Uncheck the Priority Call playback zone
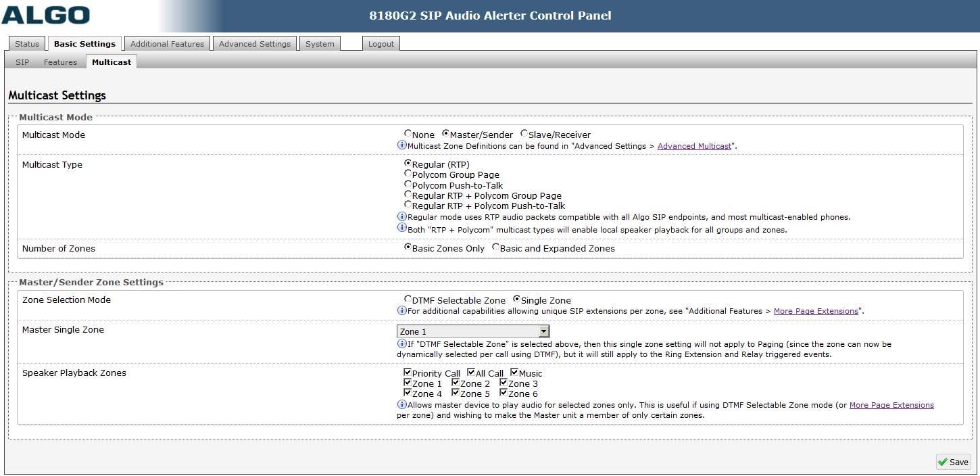Image resolution: width=980 pixels, height=476 pixels. pyautogui.click(x=408, y=373)
